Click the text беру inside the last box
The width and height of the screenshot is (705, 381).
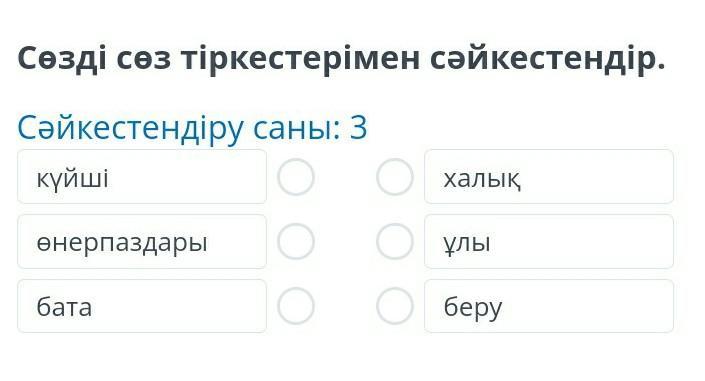coord(473,308)
